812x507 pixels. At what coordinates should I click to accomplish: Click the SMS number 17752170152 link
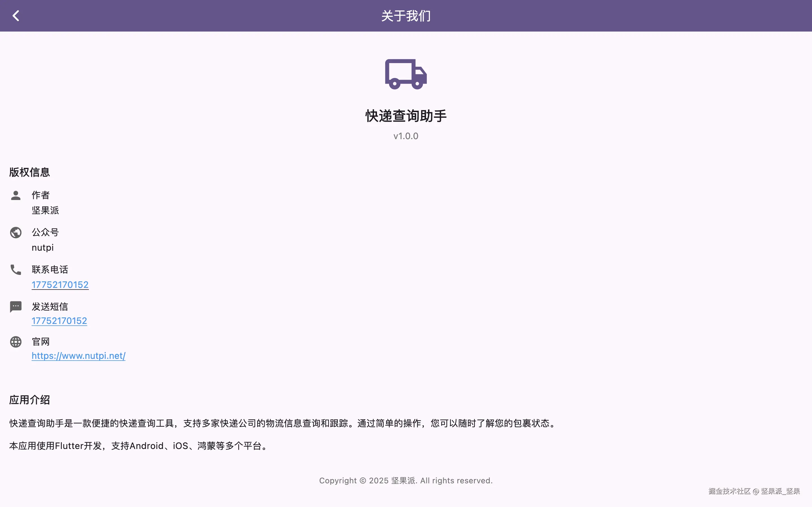[59, 321]
